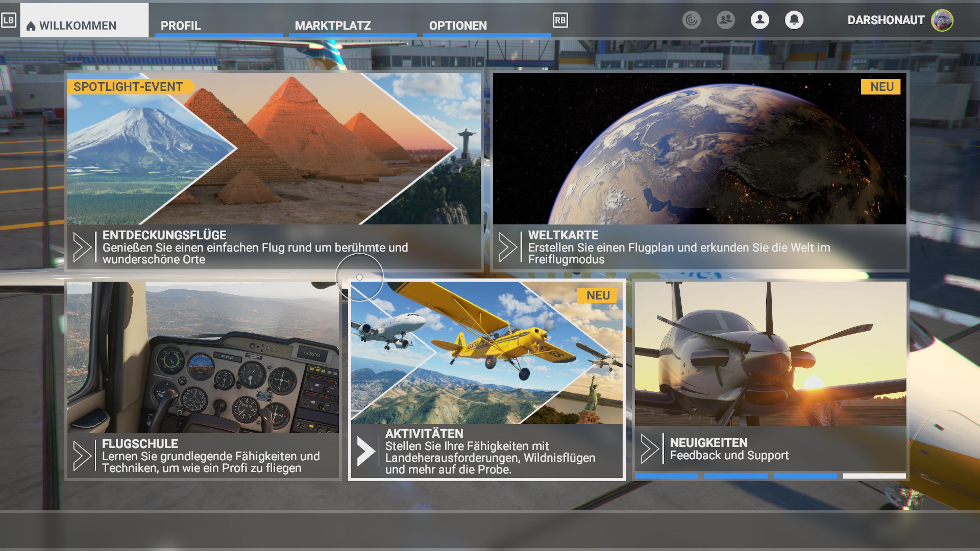The width and height of the screenshot is (980, 551).
Task: Click the chevron arrow beside Weltkarte
Action: click(508, 247)
